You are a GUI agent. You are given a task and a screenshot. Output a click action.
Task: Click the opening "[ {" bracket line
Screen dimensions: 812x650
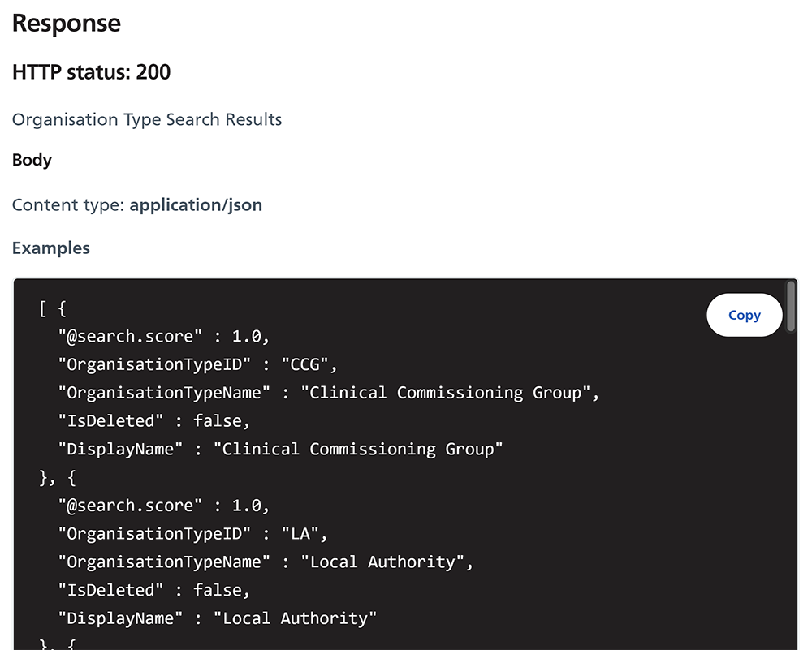[53, 308]
